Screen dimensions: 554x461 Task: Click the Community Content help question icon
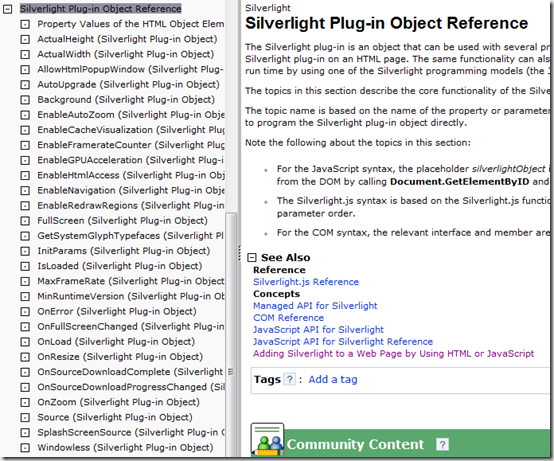click(442, 444)
